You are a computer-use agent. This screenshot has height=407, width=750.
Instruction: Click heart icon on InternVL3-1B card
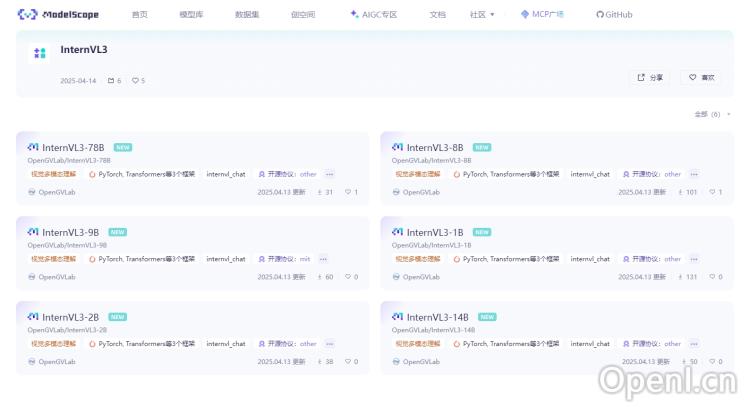(x=713, y=277)
